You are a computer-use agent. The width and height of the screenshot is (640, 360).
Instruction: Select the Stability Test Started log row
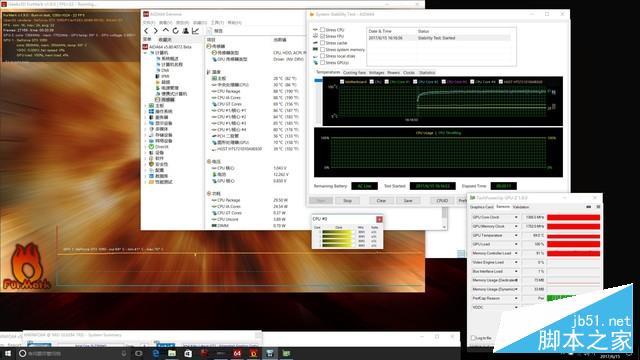439,38
